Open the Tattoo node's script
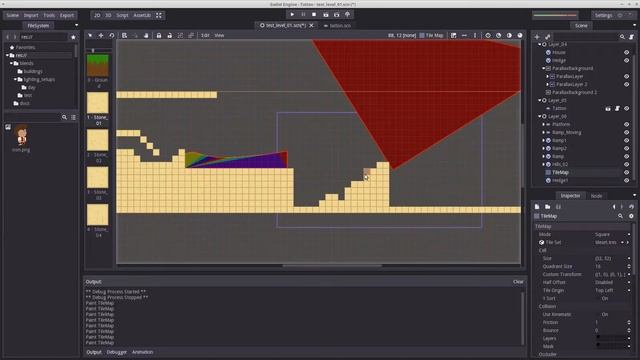The height and width of the screenshot is (360, 640). [x=617, y=108]
